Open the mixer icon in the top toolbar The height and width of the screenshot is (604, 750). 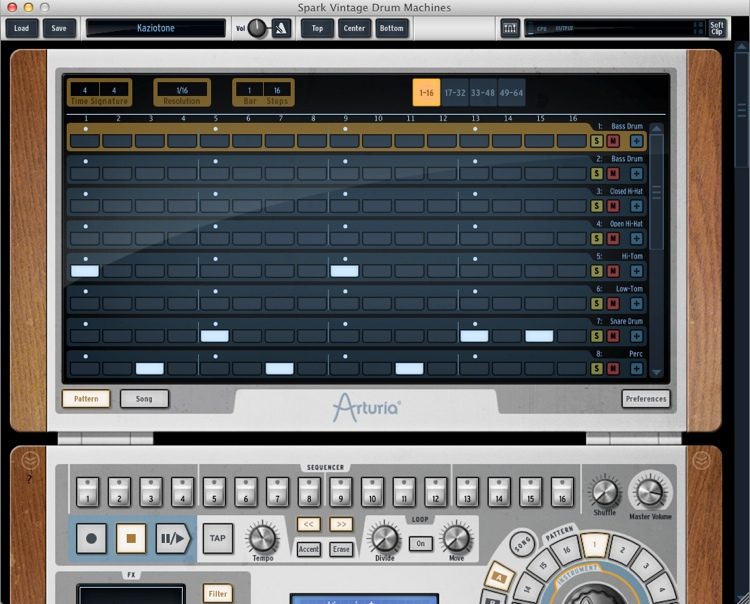point(510,28)
